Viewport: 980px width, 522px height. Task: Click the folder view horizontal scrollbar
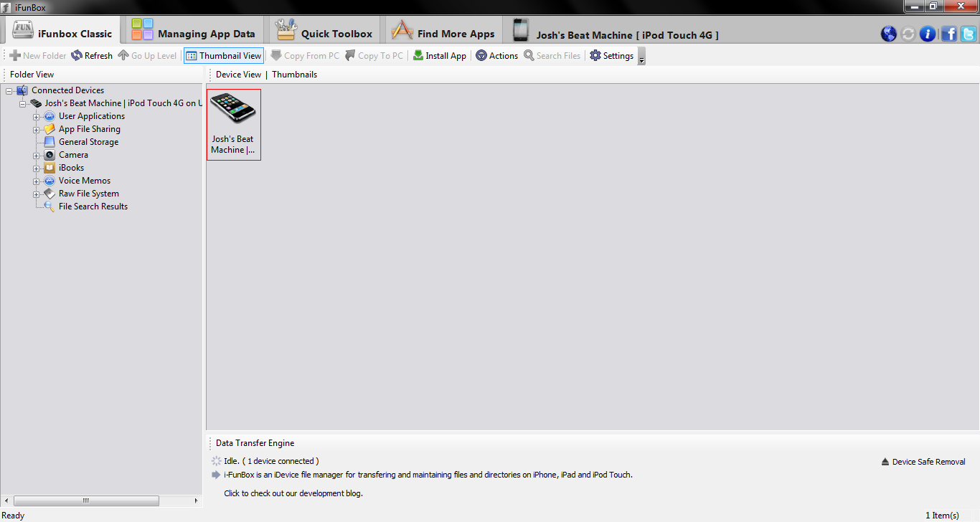(x=86, y=500)
